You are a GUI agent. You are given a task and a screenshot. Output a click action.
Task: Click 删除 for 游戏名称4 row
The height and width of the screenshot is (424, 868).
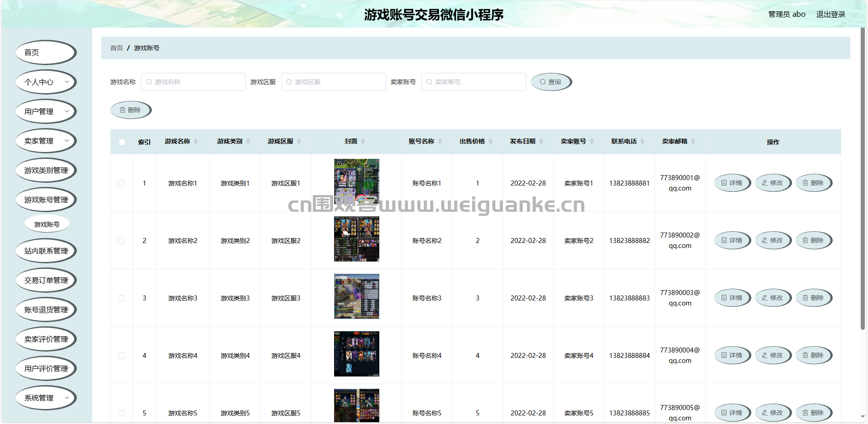click(x=814, y=355)
